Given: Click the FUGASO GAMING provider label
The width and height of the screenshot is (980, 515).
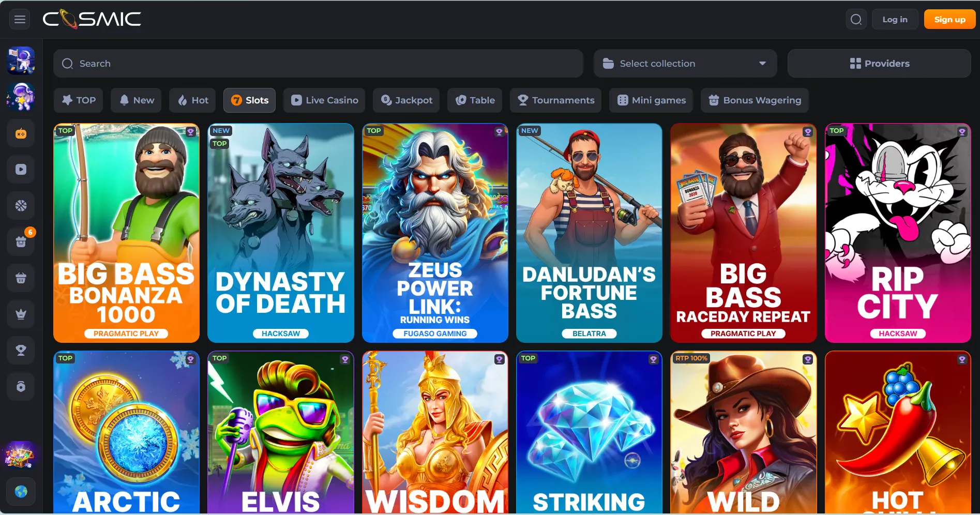Looking at the screenshot, I should (435, 334).
